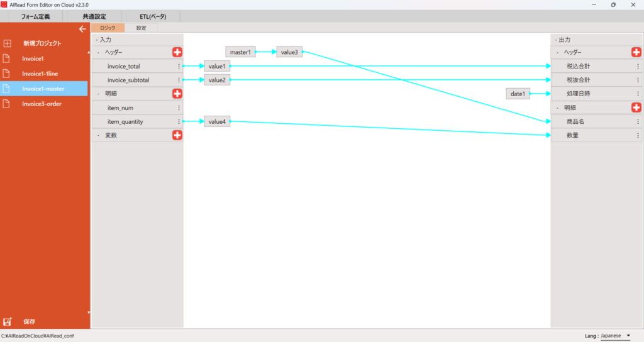
Task: Collapse the 変数 group
Action: click(97, 135)
